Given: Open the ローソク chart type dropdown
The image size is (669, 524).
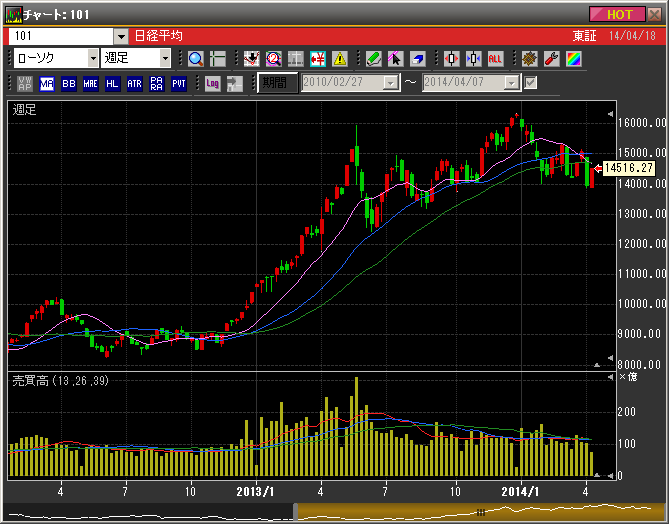Looking at the screenshot, I should tap(92, 59).
